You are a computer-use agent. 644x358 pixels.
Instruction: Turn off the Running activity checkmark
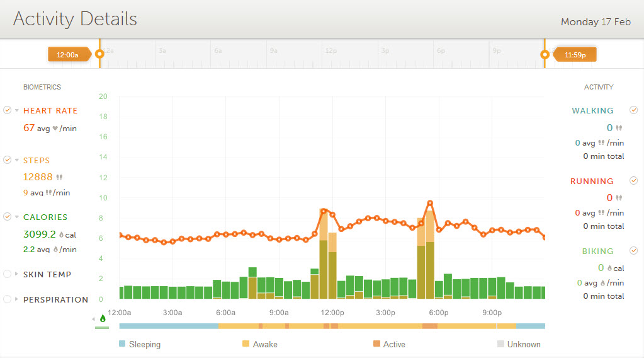(633, 181)
